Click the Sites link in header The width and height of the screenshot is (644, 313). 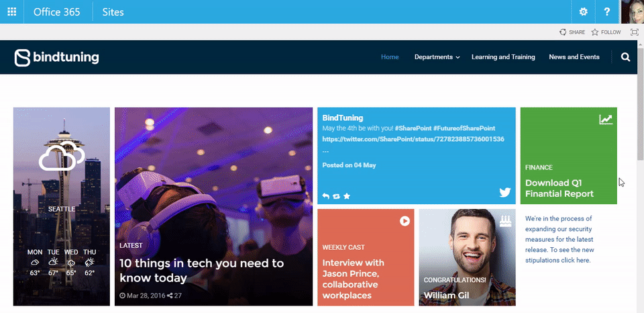[113, 12]
